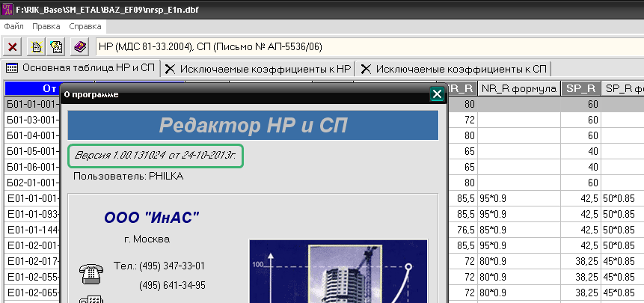The width and height of the screenshot is (644, 303).
Task: Select row Е01-02-001
Action: pyautogui.click(x=32, y=245)
